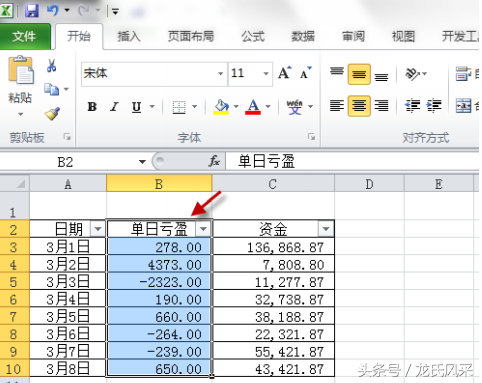
Task: Open the 日期 filter dropdown
Action: point(98,229)
